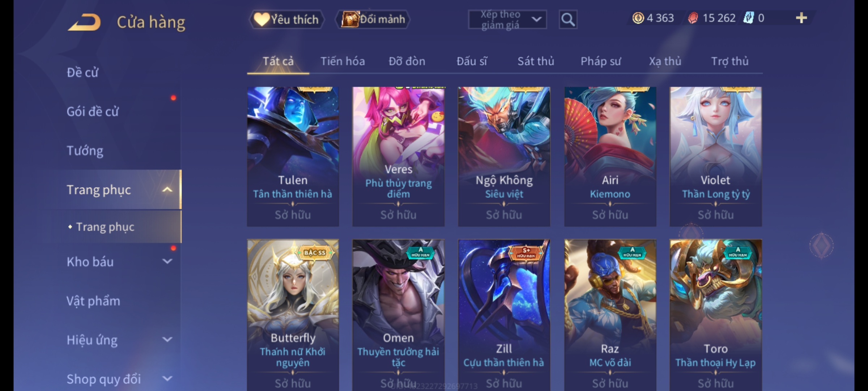
Task: Switch to the Tiến hóa tab
Action: coord(342,61)
